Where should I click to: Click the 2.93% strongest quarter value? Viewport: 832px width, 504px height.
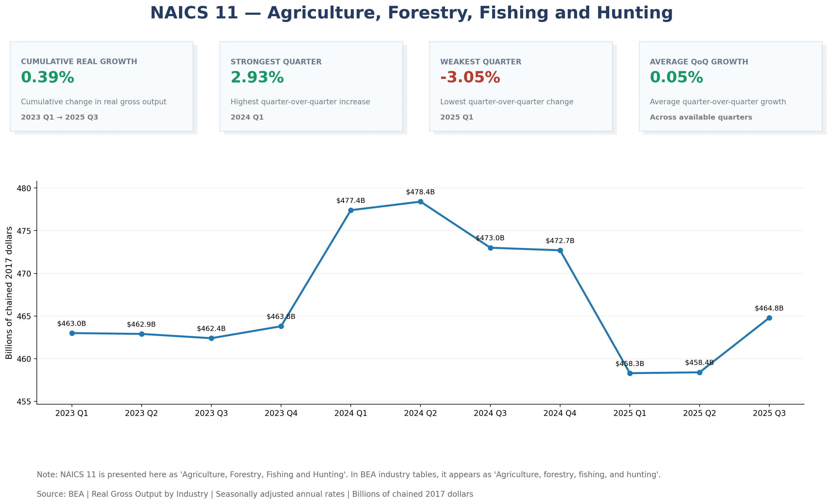[x=257, y=77]
